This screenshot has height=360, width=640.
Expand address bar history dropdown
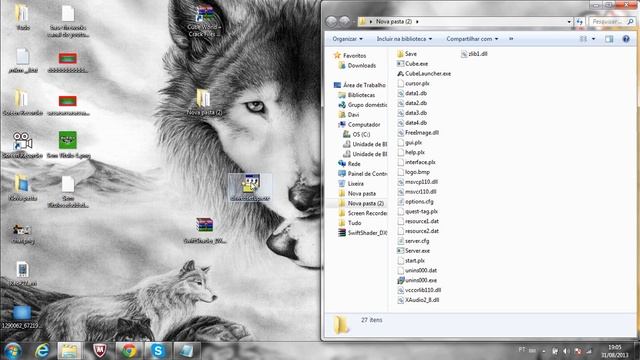(x=569, y=22)
